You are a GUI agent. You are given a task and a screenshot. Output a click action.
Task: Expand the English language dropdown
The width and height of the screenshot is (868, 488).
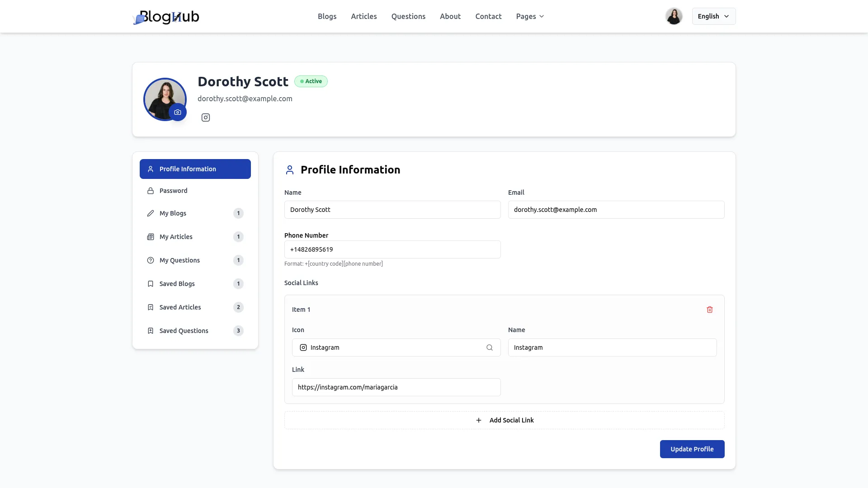713,16
